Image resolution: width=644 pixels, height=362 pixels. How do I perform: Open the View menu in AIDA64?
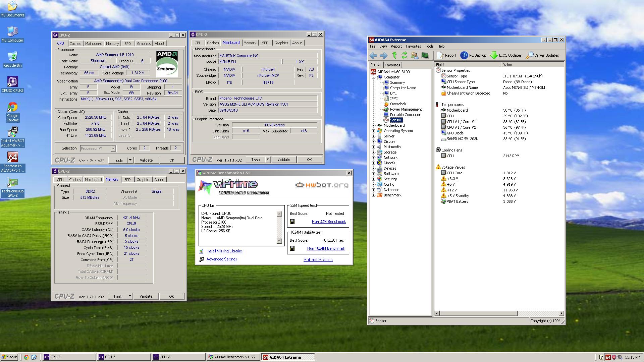click(383, 46)
